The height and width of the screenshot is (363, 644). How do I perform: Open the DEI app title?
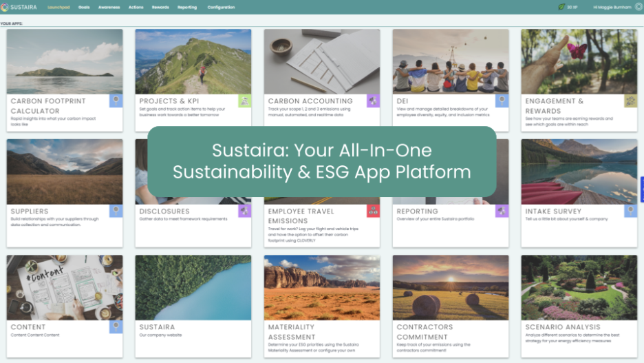(402, 101)
